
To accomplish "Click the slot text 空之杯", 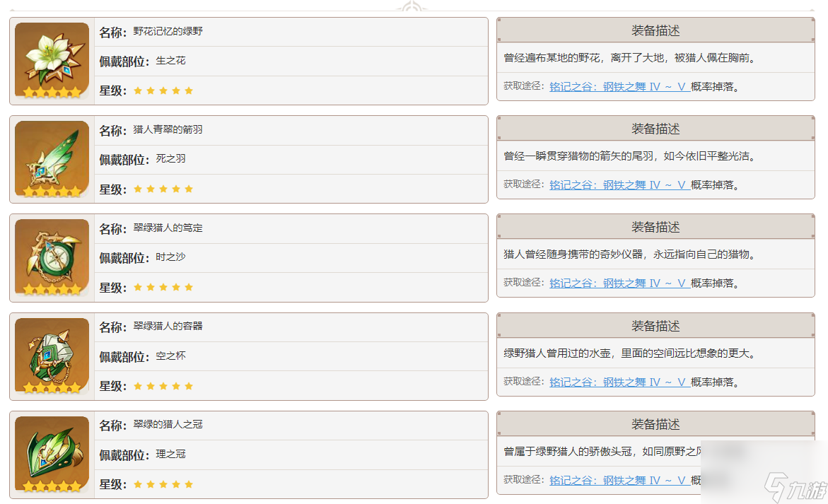I will (170, 356).
